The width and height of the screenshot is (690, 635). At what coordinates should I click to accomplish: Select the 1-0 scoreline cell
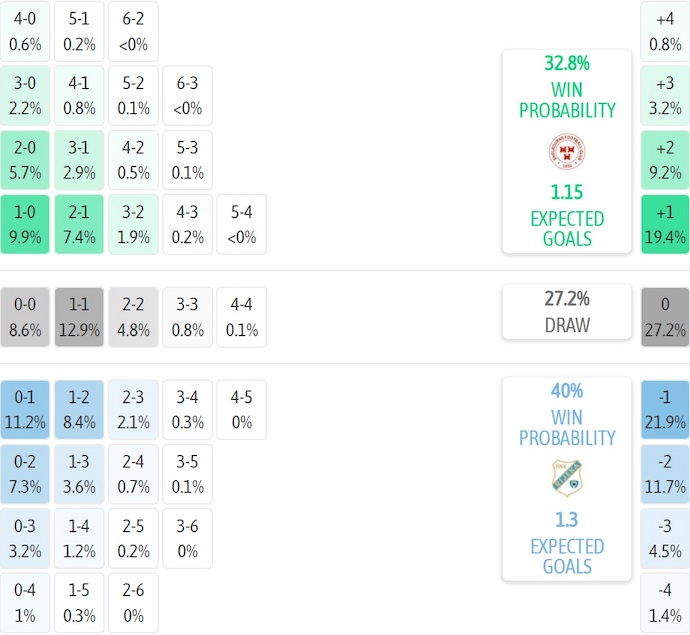pyautogui.click(x=25, y=223)
